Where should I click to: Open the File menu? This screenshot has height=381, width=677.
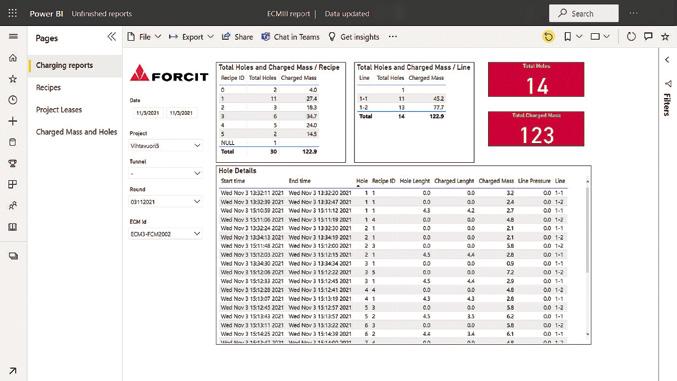pos(144,37)
